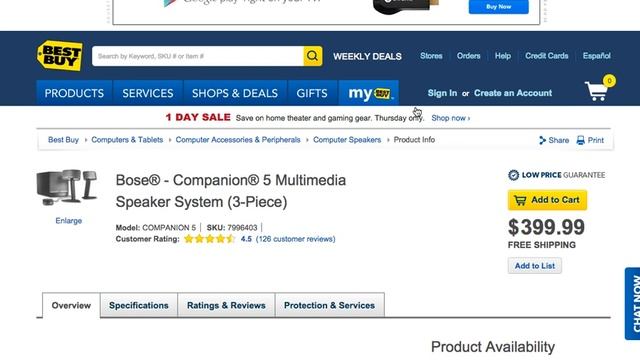Click the Best Buy logo
The image size is (640, 360).
[60, 56]
